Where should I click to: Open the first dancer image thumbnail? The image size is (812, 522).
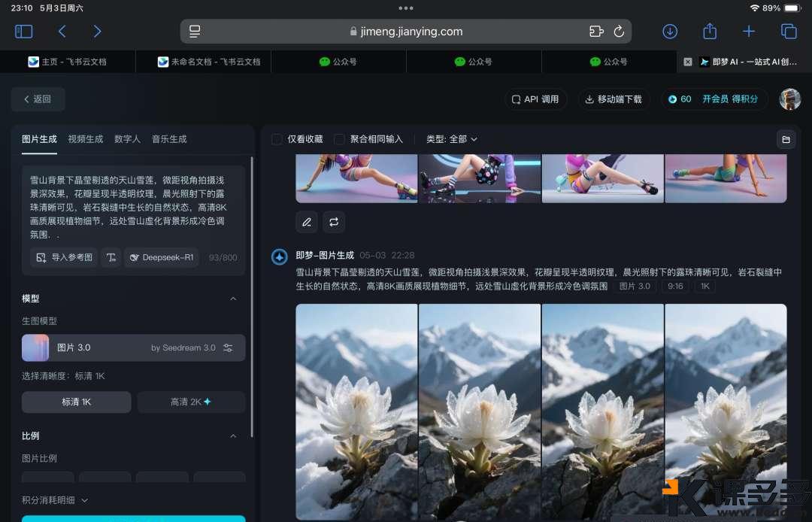tap(356, 178)
